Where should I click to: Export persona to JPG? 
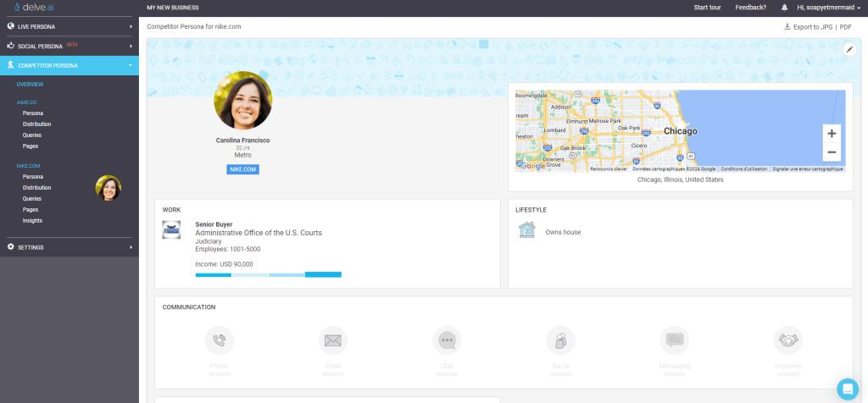(x=813, y=26)
